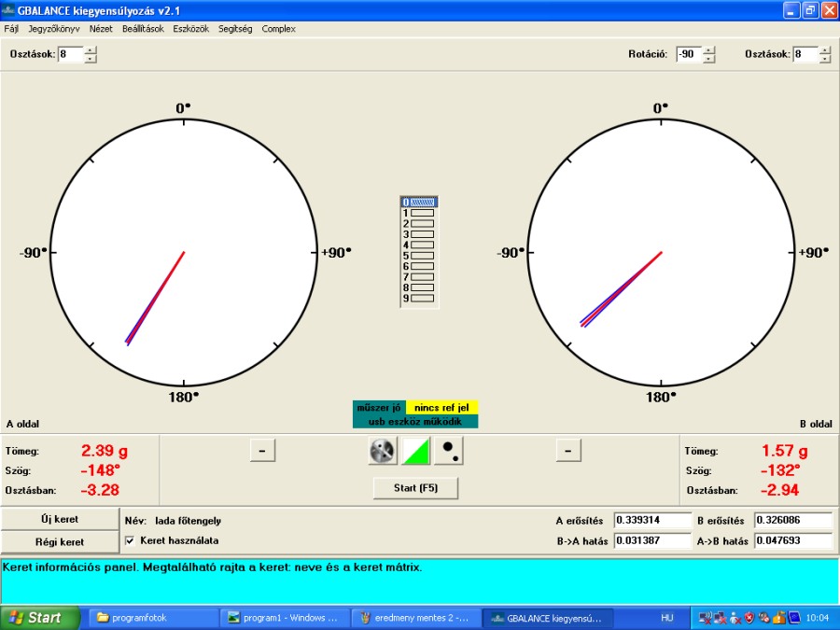Click the Start (F5) button

(x=415, y=488)
